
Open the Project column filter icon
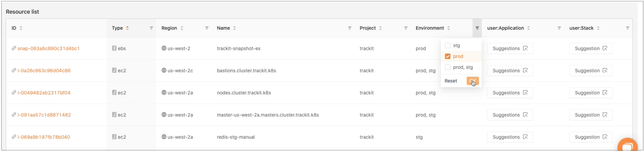click(406, 28)
